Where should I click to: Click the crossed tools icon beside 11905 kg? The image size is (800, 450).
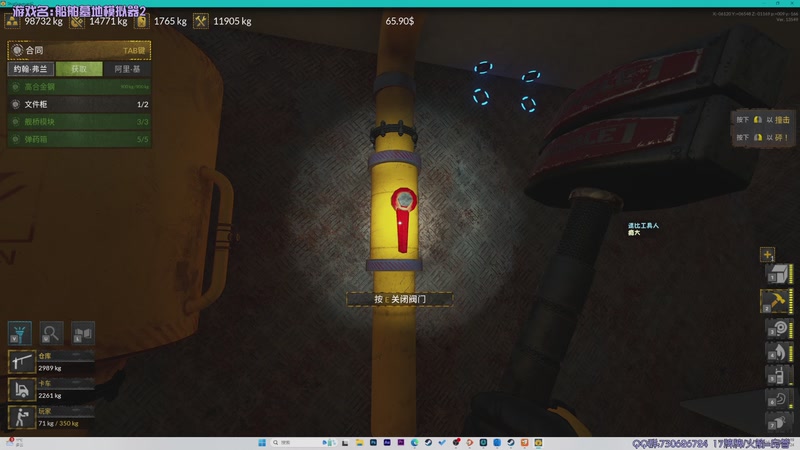[201, 21]
